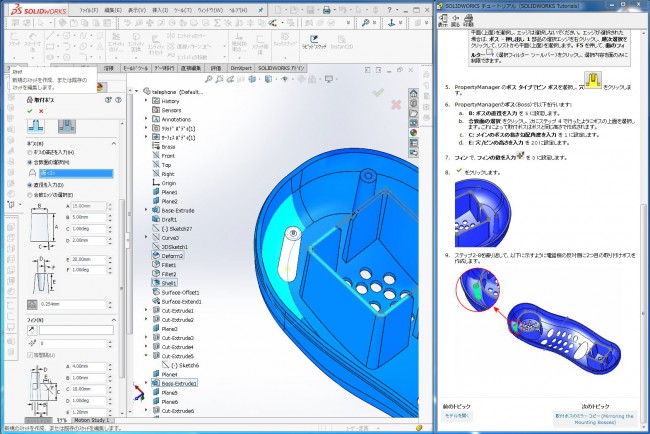Expand the Boss-Extrude1 feature
650x434 pixels.
[146, 383]
